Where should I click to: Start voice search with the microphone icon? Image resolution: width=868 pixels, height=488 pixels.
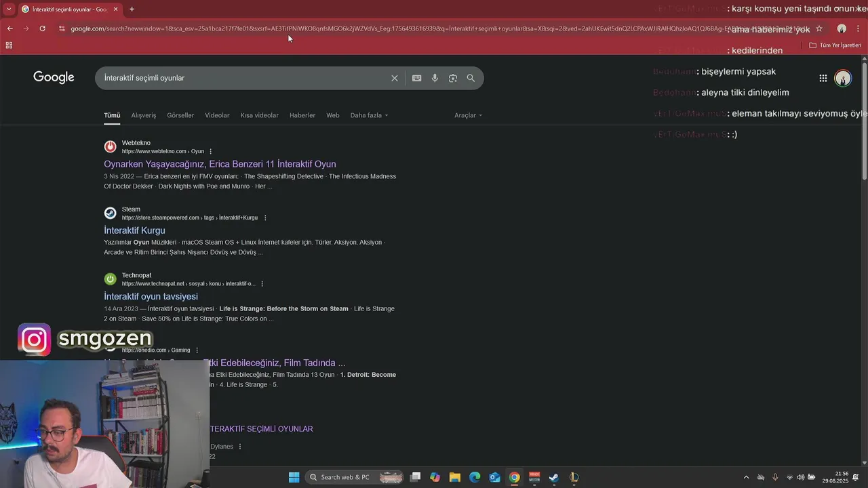click(435, 78)
